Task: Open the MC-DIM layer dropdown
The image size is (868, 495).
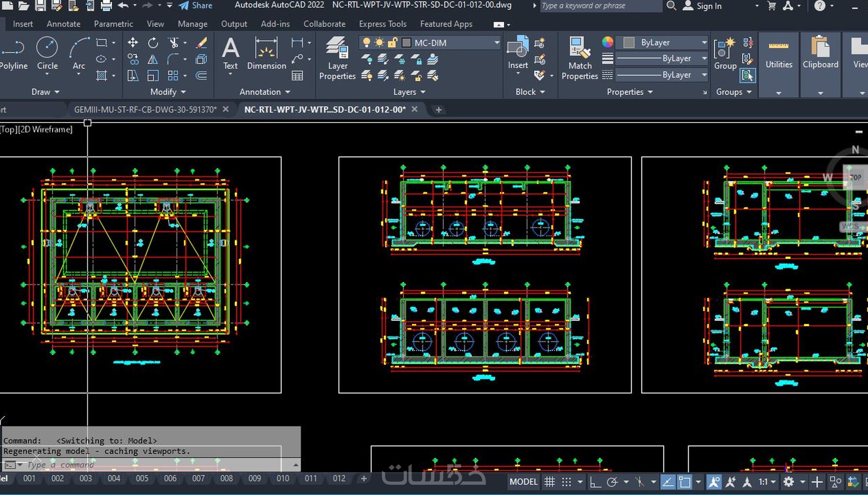Action: click(x=496, y=43)
